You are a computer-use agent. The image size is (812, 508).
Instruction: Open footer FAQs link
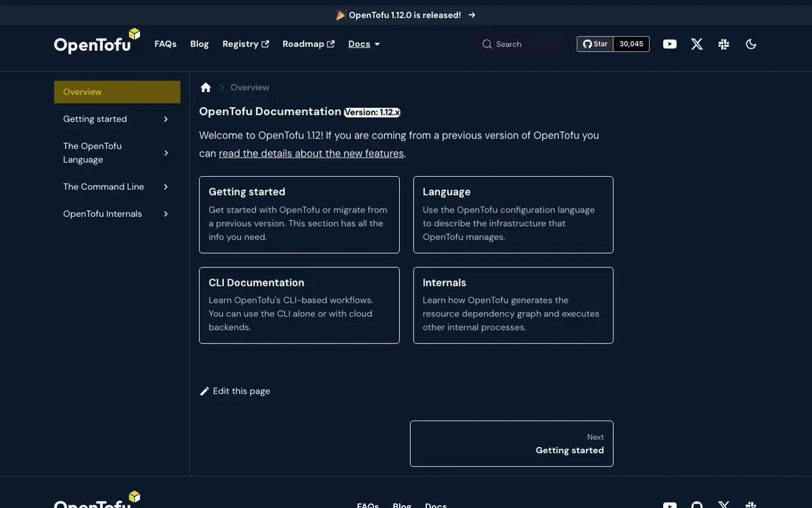[367, 505]
